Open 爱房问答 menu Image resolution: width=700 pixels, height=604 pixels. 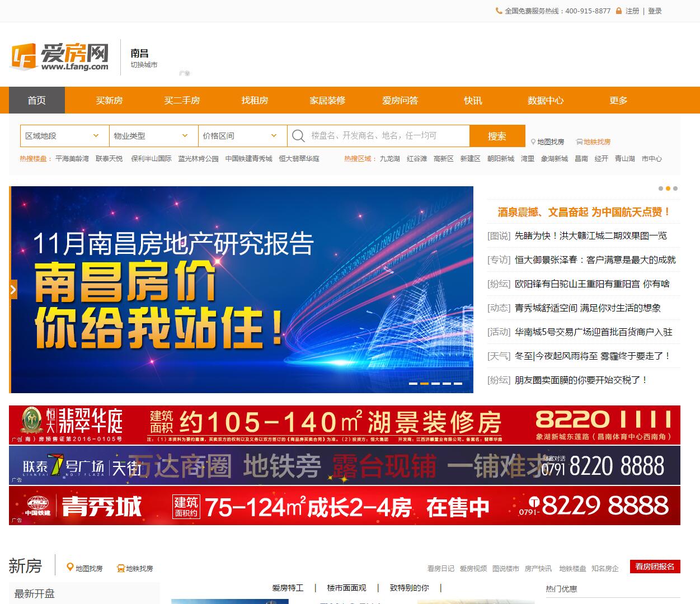click(400, 100)
